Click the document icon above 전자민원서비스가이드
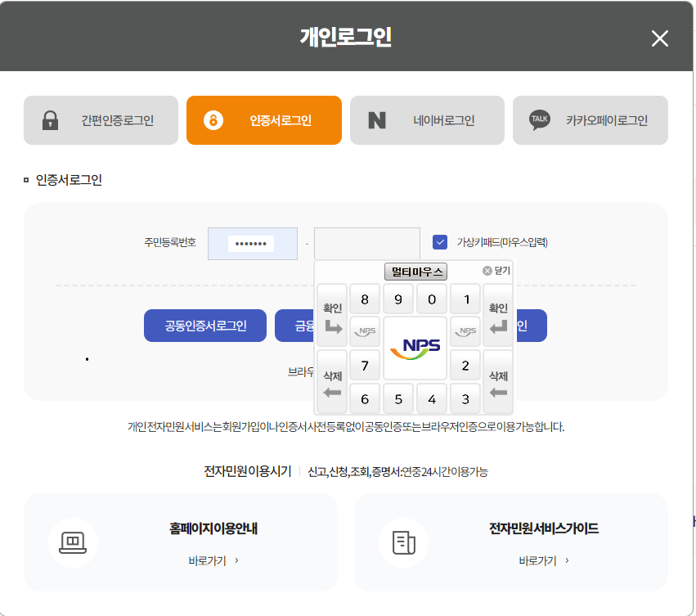Image resolution: width=696 pixels, height=616 pixels. tap(402, 542)
